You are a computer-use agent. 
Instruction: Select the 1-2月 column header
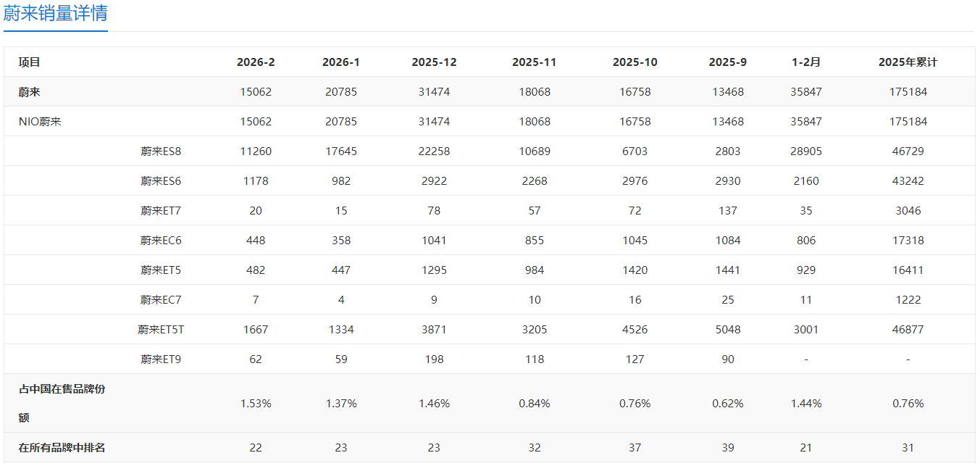(x=806, y=62)
